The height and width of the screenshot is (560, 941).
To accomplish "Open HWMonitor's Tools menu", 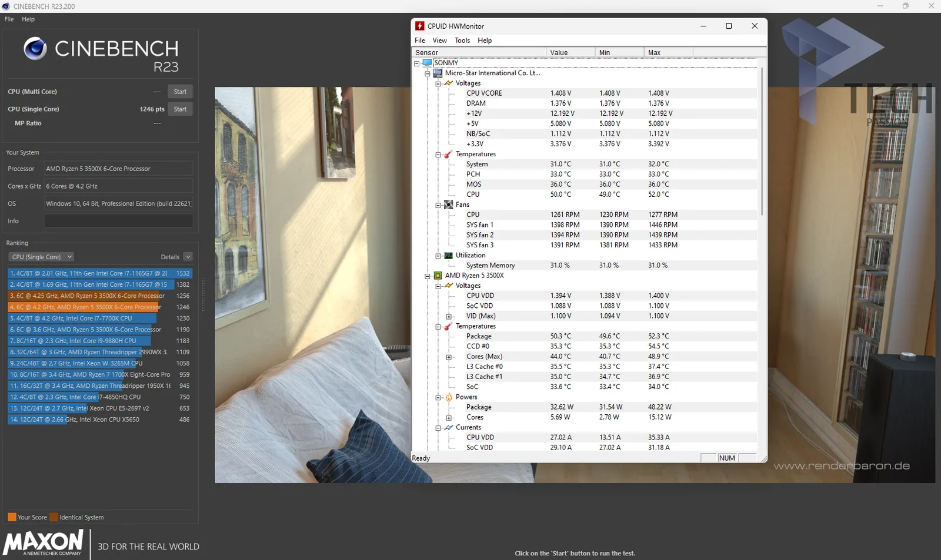I will click(x=462, y=41).
